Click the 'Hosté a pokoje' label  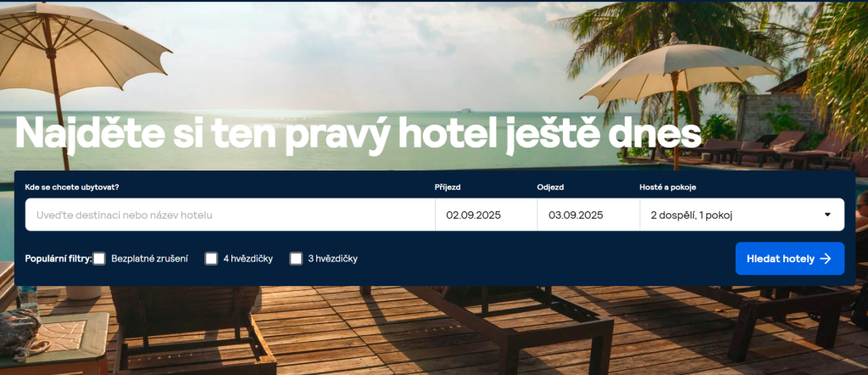(x=668, y=187)
